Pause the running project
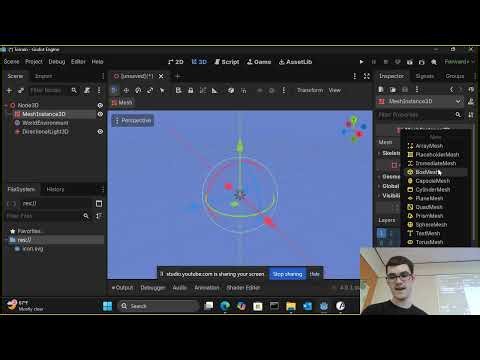 (374, 62)
